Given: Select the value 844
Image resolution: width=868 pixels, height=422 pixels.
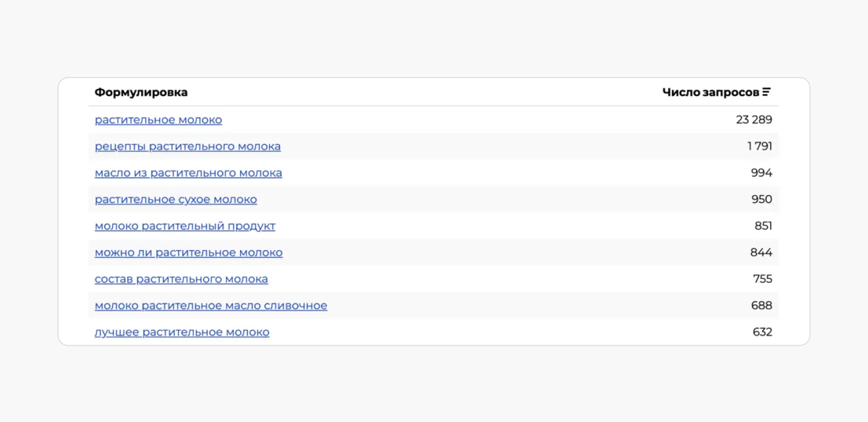Looking at the screenshot, I should point(762,253).
